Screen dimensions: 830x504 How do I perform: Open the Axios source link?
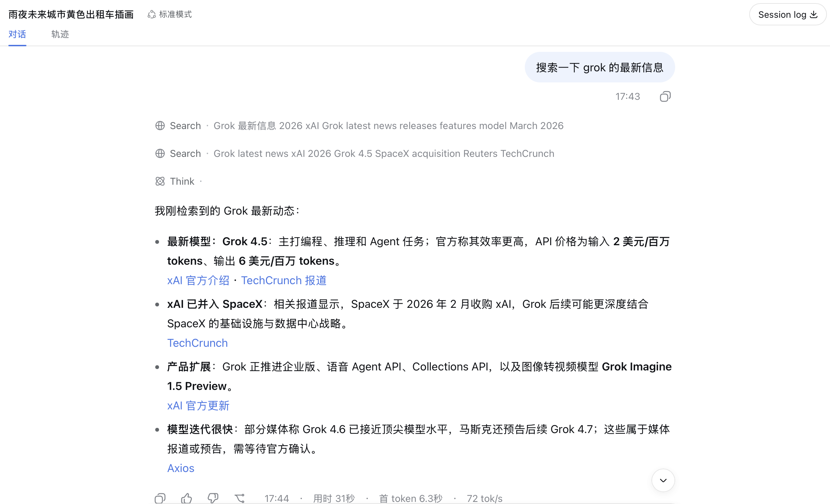(x=181, y=468)
